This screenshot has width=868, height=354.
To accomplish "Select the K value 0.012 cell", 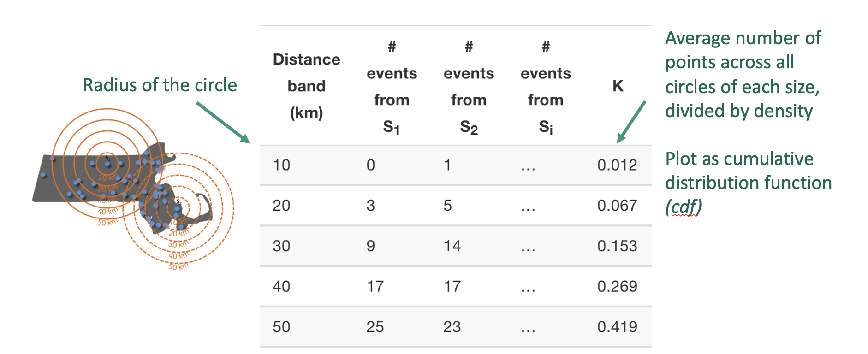I will 617,165.
